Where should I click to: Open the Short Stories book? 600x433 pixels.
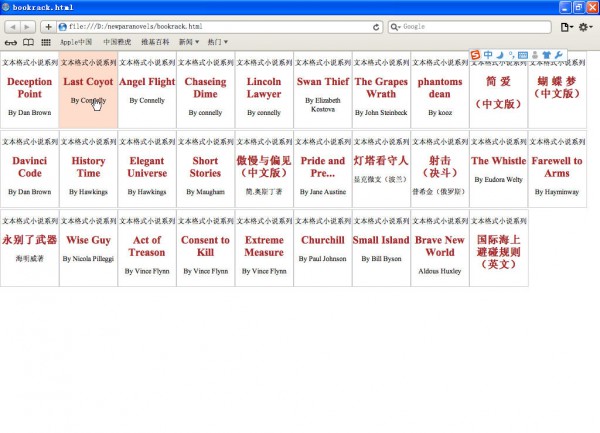(205, 167)
